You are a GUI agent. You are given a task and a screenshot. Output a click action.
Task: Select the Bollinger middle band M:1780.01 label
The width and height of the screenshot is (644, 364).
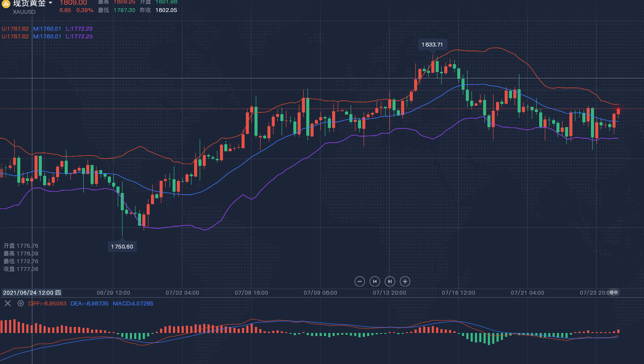[47, 29]
